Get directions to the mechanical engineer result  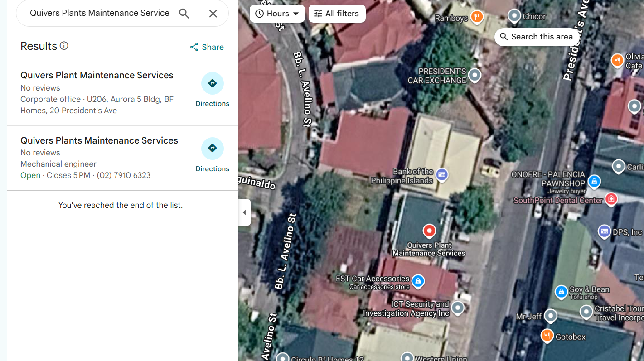point(213,155)
